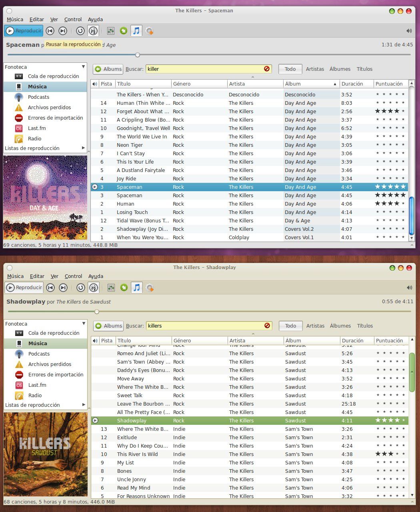Click Todo filter button in Shadowplay window

coord(290,326)
